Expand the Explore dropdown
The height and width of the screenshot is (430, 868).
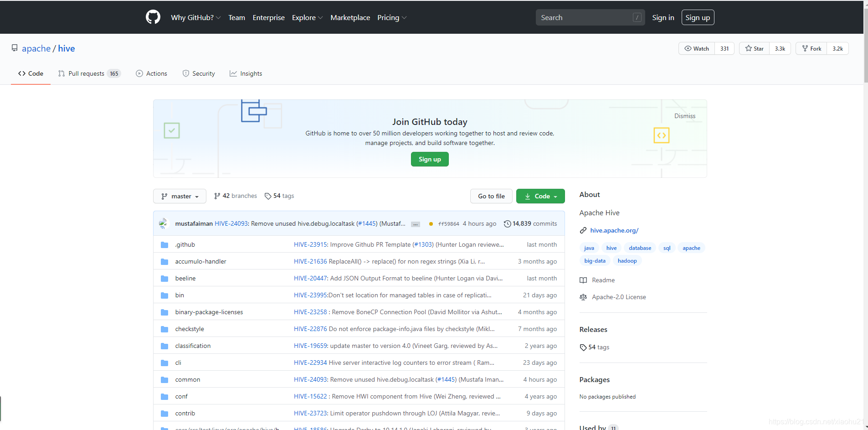point(308,17)
